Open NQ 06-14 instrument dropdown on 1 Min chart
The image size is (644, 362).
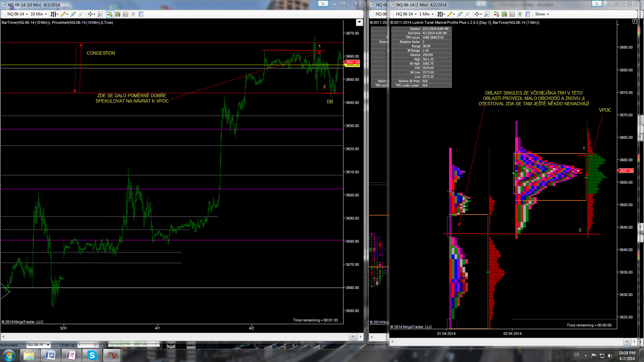click(406, 14)
